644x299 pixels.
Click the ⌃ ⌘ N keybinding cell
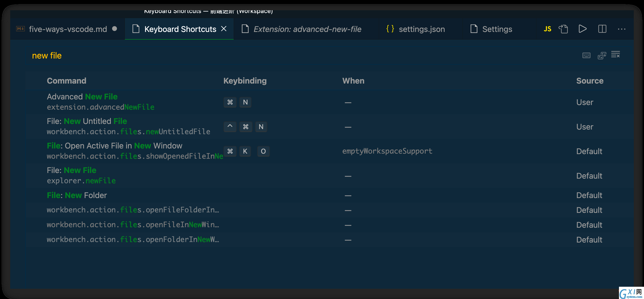pyautogui.click(x=245, y=127)
